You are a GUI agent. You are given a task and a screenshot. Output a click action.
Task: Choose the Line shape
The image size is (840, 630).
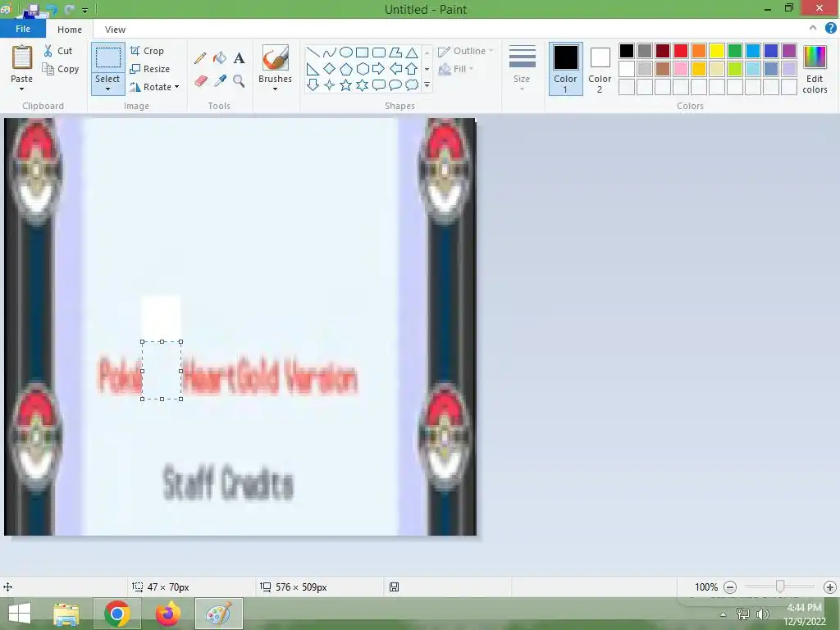[x=313, y=52]
